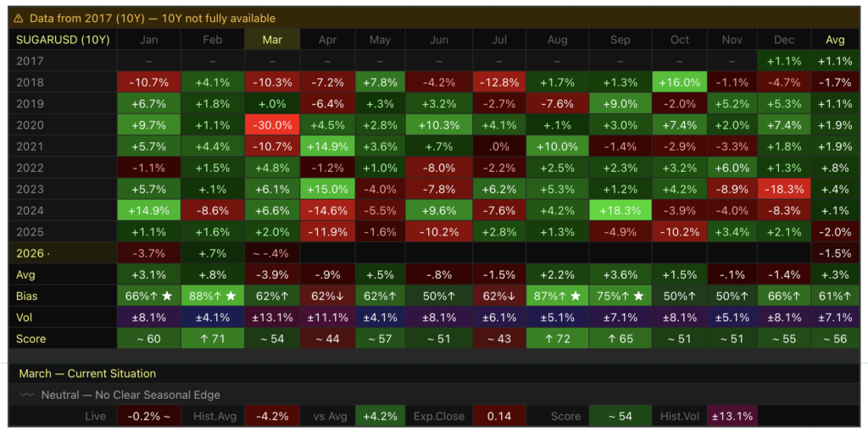Click the Exp.Close 0.14 value
Image resolution: width=868 pixels, height=437 pixels.
pos(498,416)
